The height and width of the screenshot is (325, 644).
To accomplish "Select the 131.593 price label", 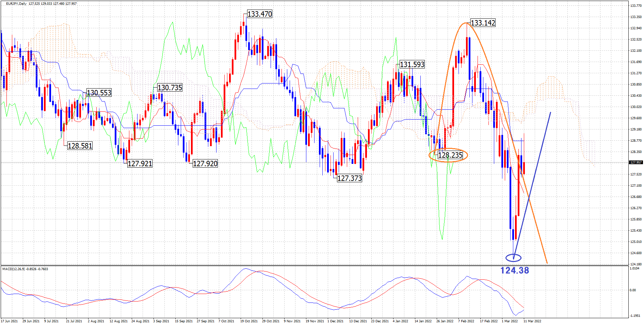I will tap(412, 64).
